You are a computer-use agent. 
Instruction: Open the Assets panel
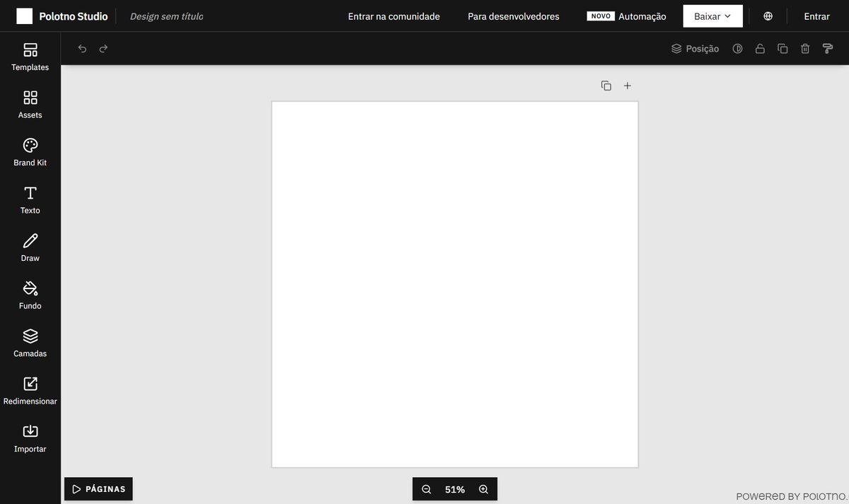pyautogui.click(x=30, y=105)
